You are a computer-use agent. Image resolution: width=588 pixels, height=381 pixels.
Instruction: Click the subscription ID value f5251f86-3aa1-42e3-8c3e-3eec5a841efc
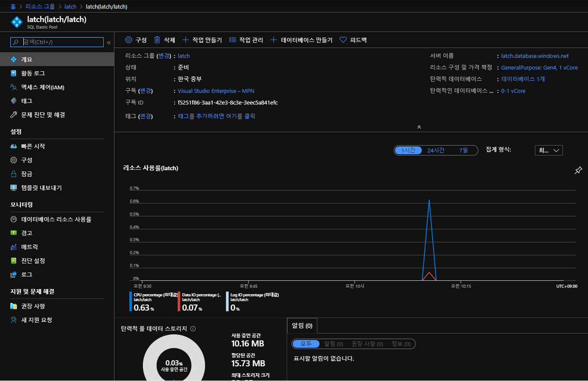tap(228, 102)
